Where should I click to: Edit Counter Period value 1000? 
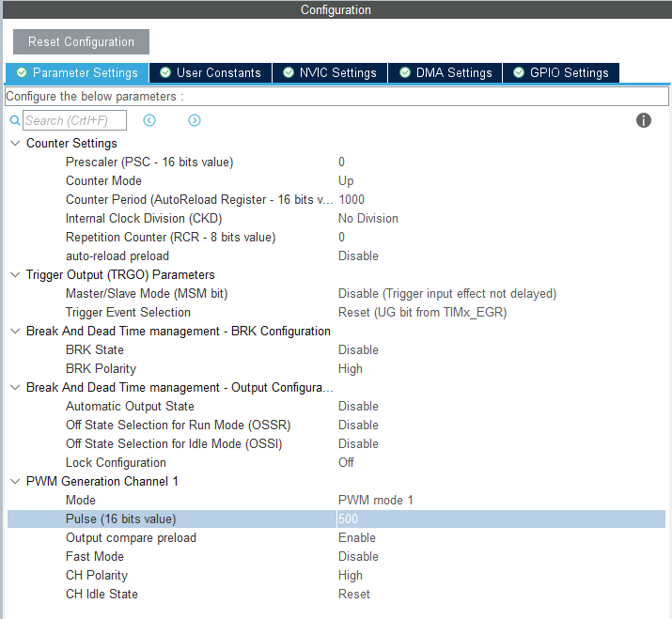tap(352, 200)
